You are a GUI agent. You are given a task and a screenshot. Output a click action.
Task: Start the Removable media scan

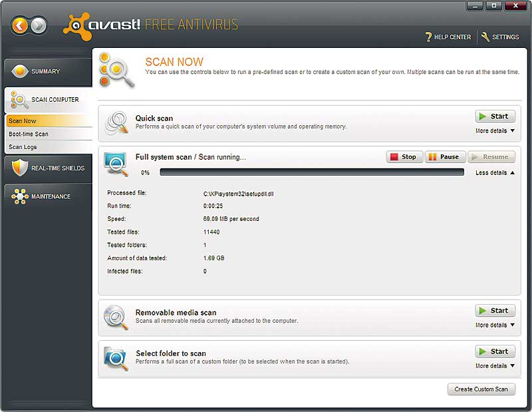click(495, 310)
